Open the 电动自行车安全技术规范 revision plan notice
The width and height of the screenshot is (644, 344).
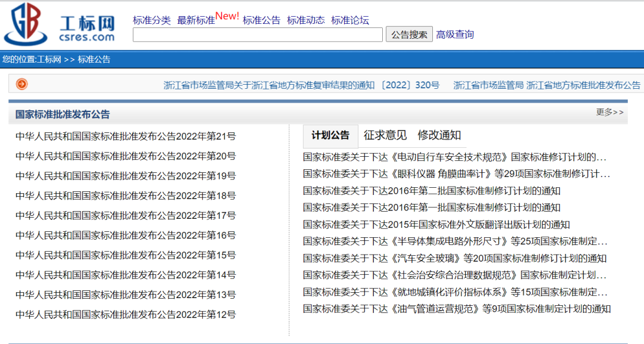click(x=454, y=157)
